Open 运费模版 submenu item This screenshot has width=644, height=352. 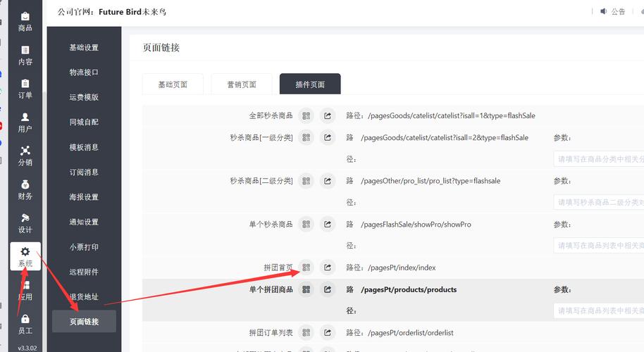[x=84, y=97]
